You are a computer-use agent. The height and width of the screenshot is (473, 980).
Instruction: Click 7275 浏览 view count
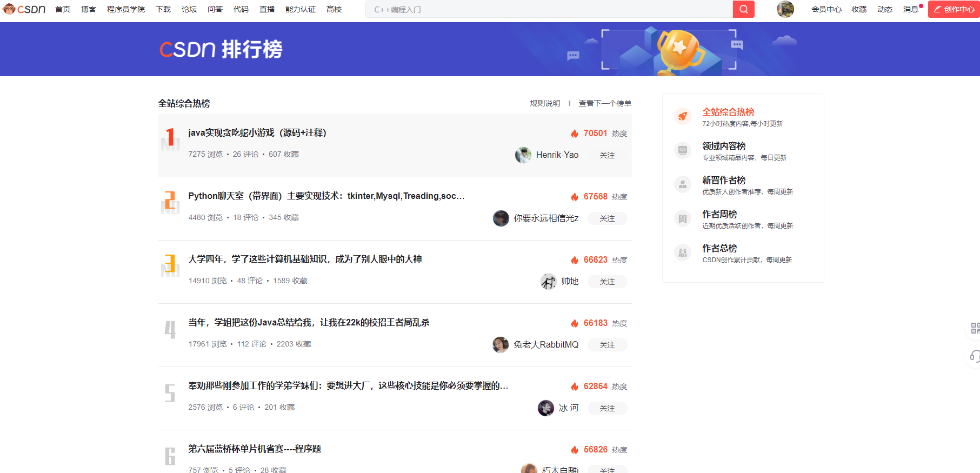tap(205, 155)
